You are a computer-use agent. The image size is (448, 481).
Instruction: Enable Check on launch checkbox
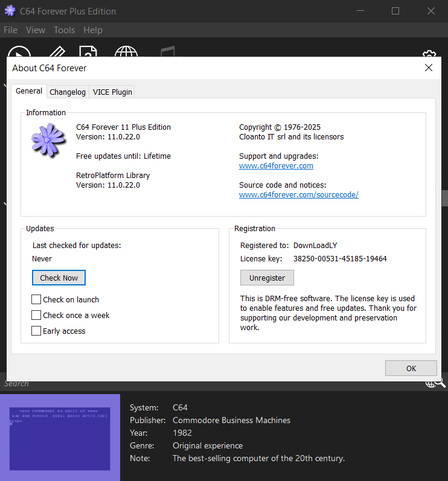[36, 299]
